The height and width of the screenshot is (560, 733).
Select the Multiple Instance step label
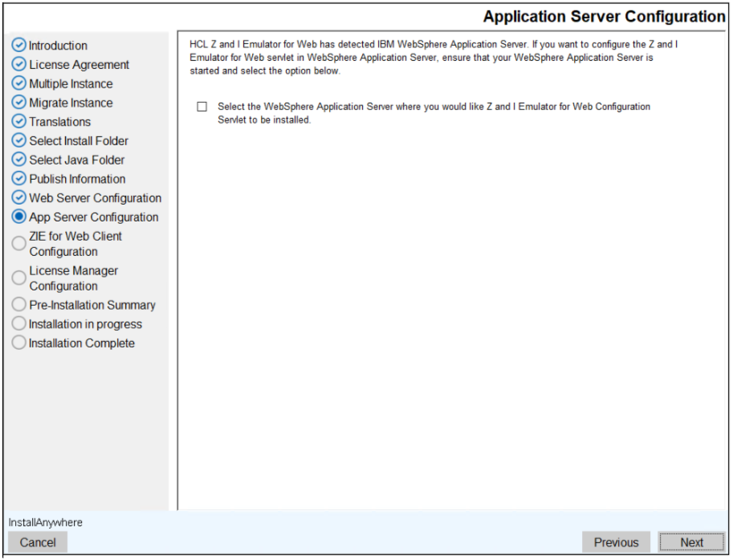point(71,84)
